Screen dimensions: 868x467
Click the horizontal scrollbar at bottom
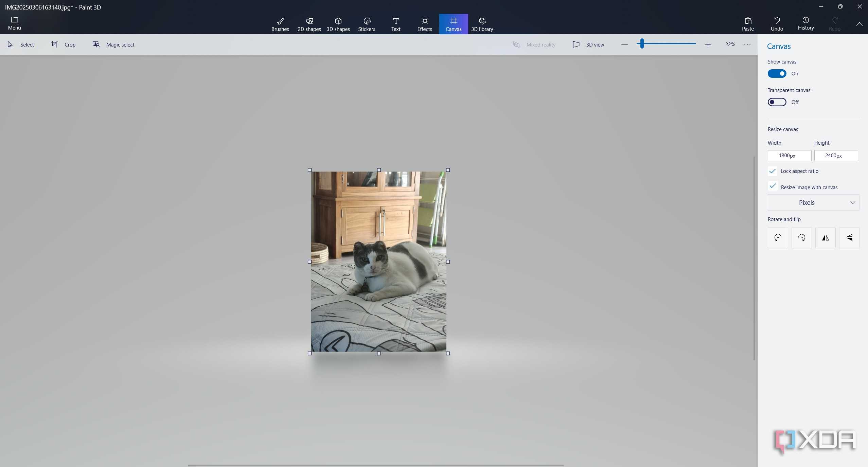375,465
